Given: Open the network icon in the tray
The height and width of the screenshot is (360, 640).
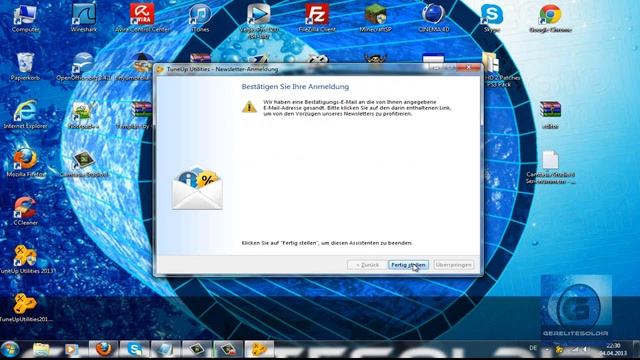Looking at the screenshot, I should click(x=575, y=349).
